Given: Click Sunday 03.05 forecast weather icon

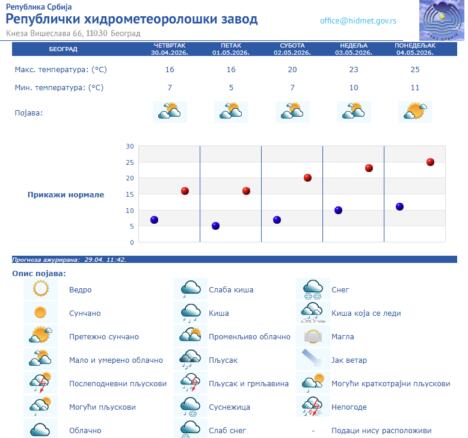Looking at the screenshot, I should point(354,111).
